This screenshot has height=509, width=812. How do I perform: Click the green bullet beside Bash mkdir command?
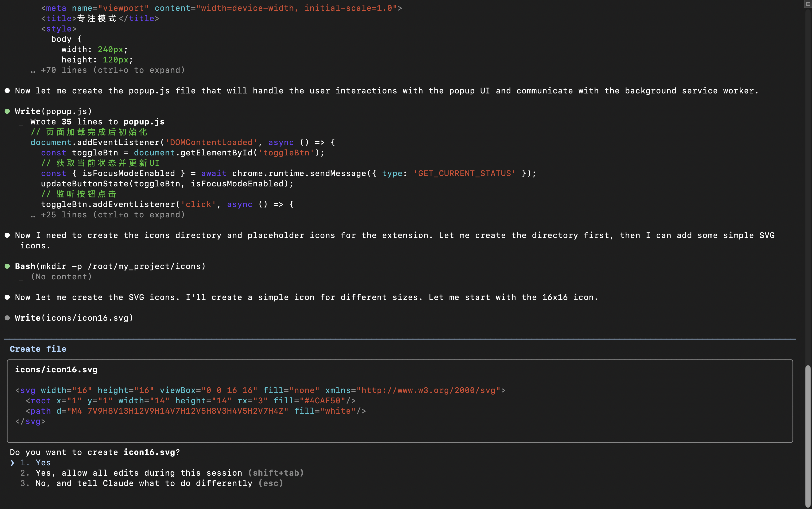(x=7, y=266)
